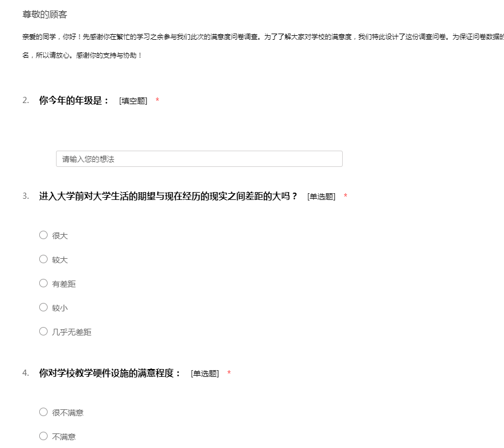Pick the "有差距" radio option
Image resolution: width=504 pixels, height=448 pixels.
point(43,283)
